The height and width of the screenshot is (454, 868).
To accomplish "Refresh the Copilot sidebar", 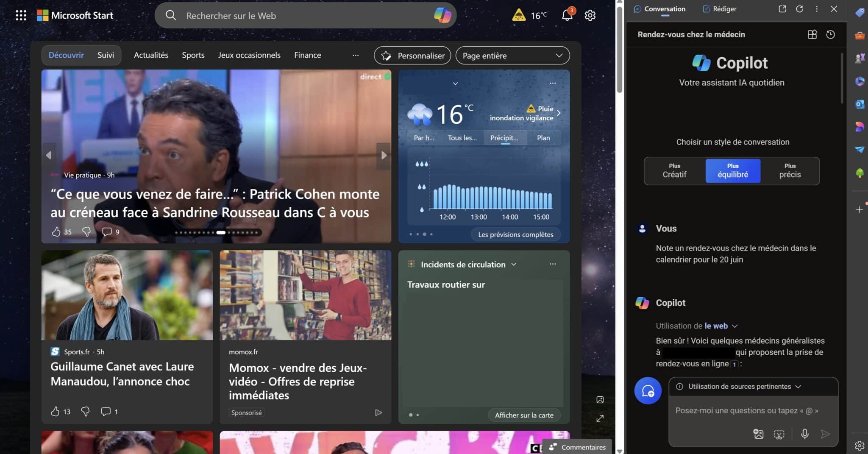I will pos(799,9).
